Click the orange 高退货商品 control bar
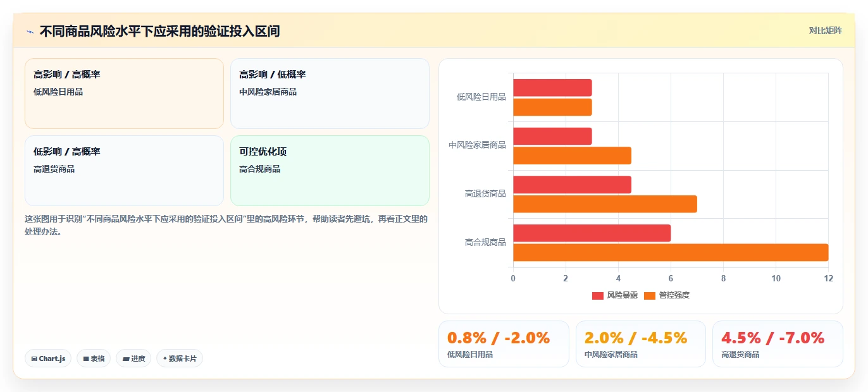Screen dimensions: 868x392 click(x=605, y=204)
